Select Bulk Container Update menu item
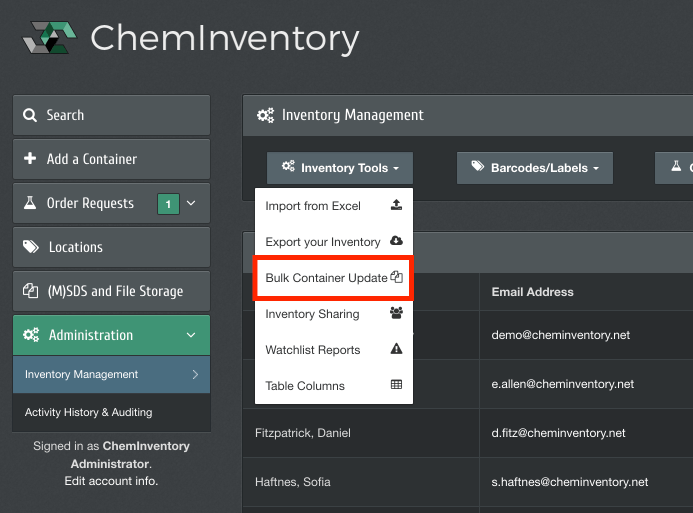693x513 pixels. 334,278
